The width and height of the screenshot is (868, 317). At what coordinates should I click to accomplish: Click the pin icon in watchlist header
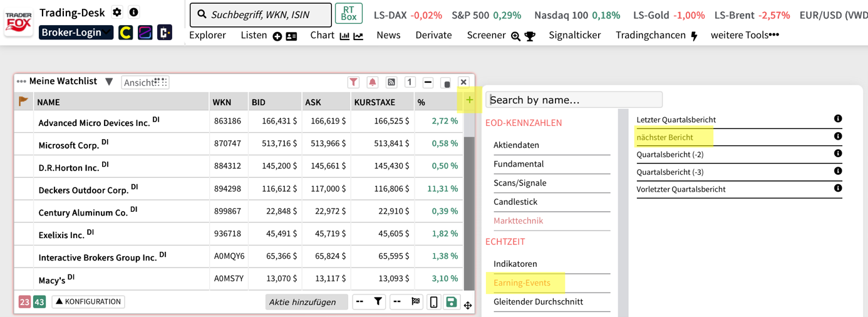click(446, 83)
